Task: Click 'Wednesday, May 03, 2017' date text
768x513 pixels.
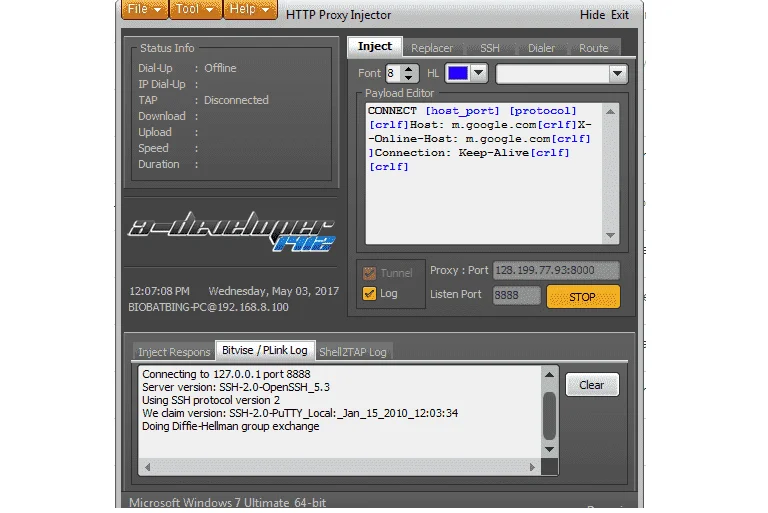Action: tap(273, 291)
